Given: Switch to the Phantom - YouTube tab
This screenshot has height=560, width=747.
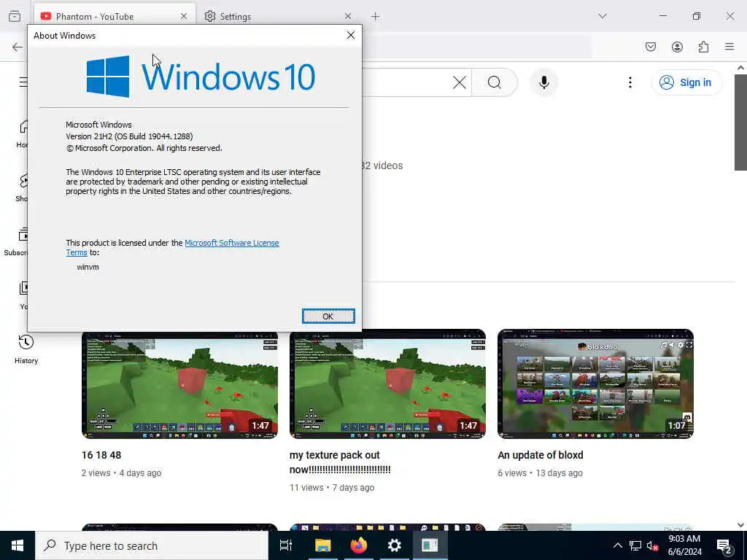Looking at the screenshot, I should pos(113,17).
